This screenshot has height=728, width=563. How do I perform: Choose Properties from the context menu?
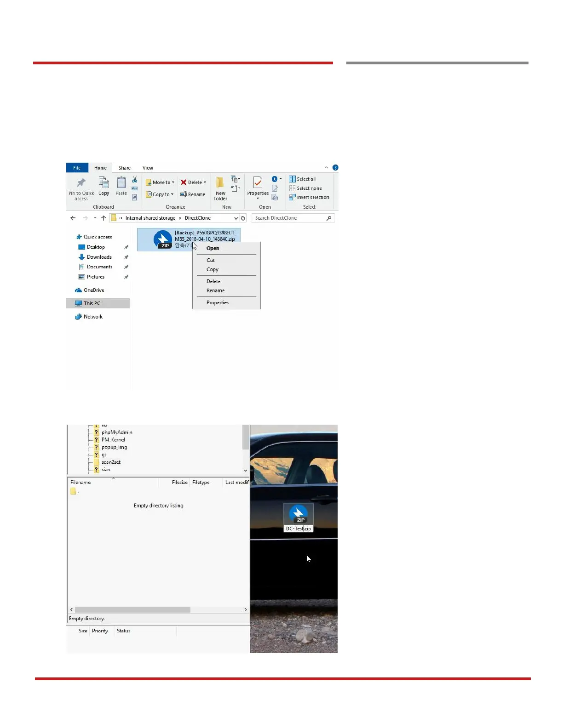point(218,302)
